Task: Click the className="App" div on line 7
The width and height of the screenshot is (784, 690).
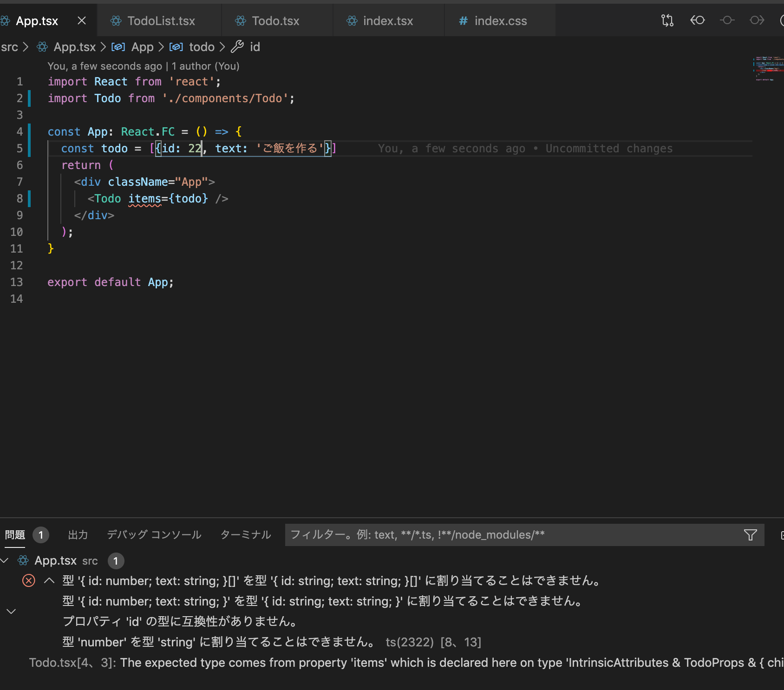Action: 144,182
